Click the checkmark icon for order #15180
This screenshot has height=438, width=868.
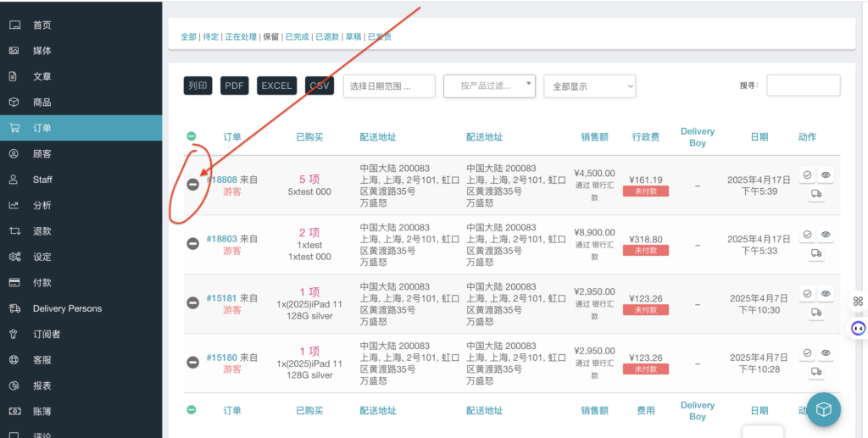point(807,353)
